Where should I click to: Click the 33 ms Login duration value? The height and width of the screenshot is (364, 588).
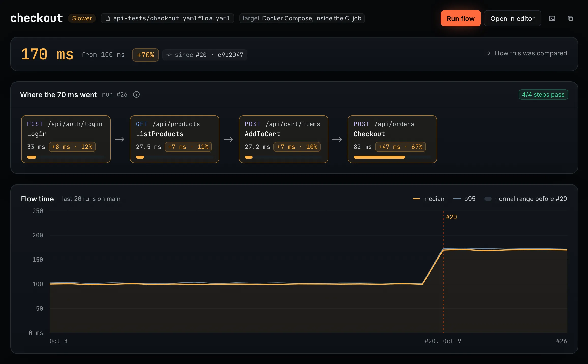tap(36, 147)
